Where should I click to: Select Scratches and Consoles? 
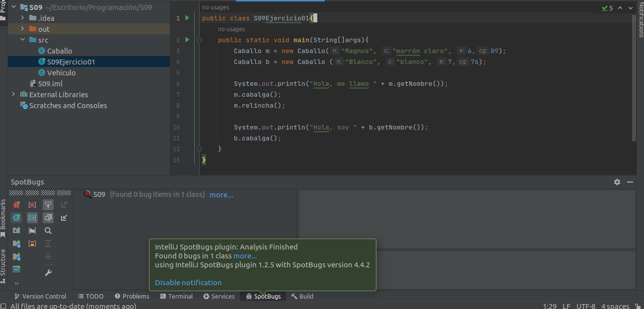(63, 105)
